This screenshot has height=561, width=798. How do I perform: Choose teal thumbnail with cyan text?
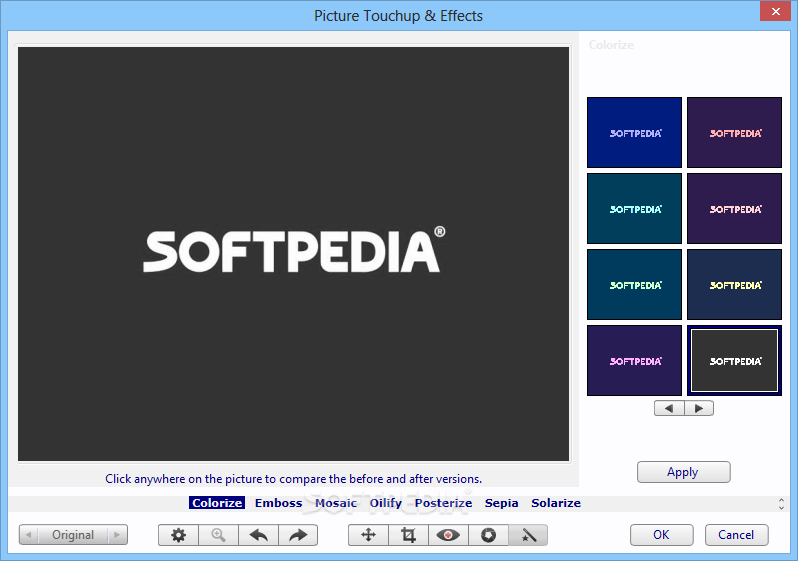(634, 209)
